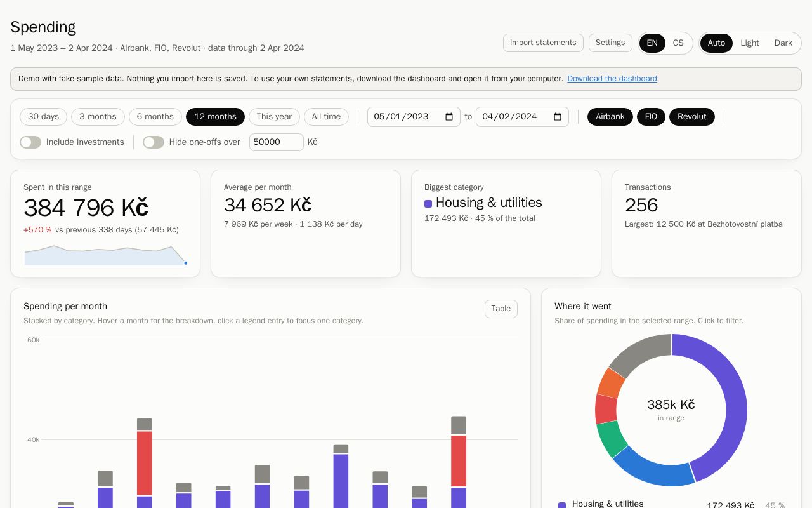Toggle the Include investments switch

(x=30, y=142)
